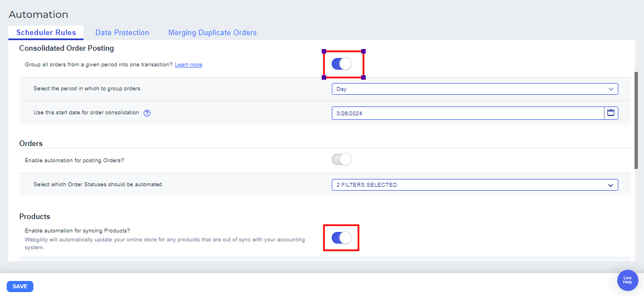This screenshot has width=644, height=296.
Task: Toggle consolidated order posting switch
Action: pos(342,64)
